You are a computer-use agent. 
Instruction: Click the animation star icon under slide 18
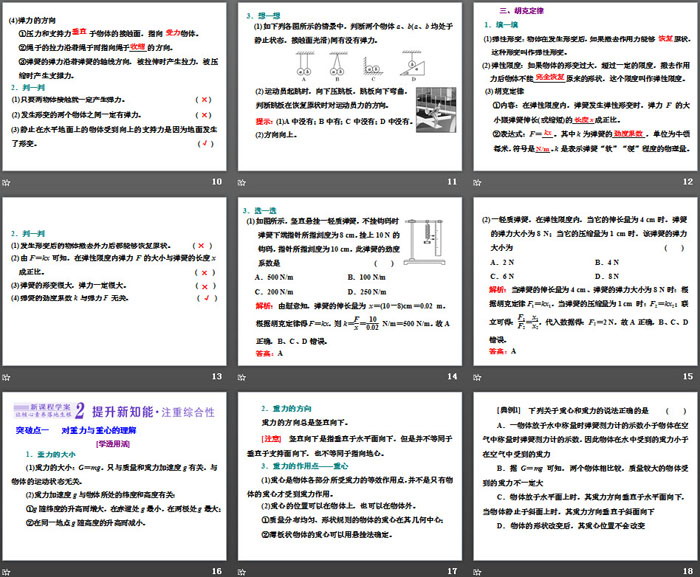(x=477, y=572)
